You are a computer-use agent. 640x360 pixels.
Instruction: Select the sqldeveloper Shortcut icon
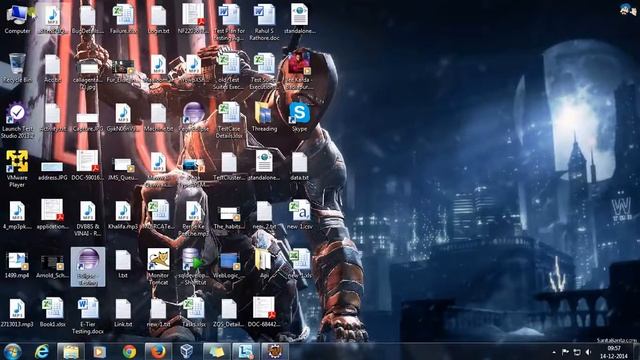click(194, 267)
